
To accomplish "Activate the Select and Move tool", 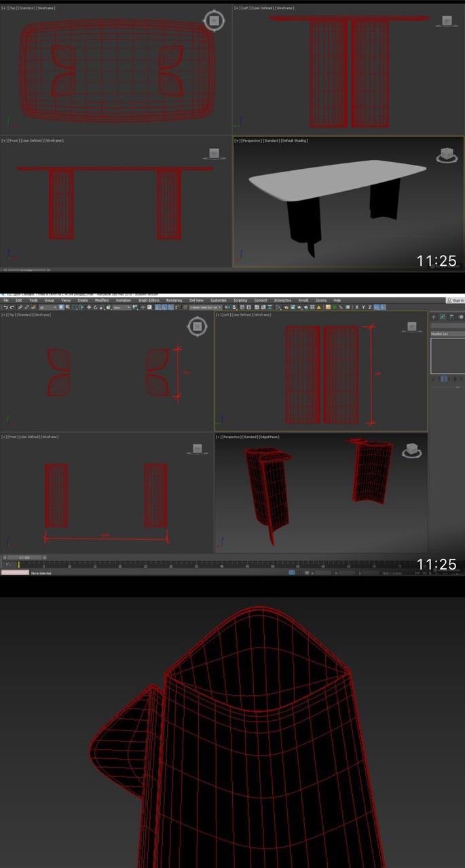I will pyautogui.click(x=89, y=307).
